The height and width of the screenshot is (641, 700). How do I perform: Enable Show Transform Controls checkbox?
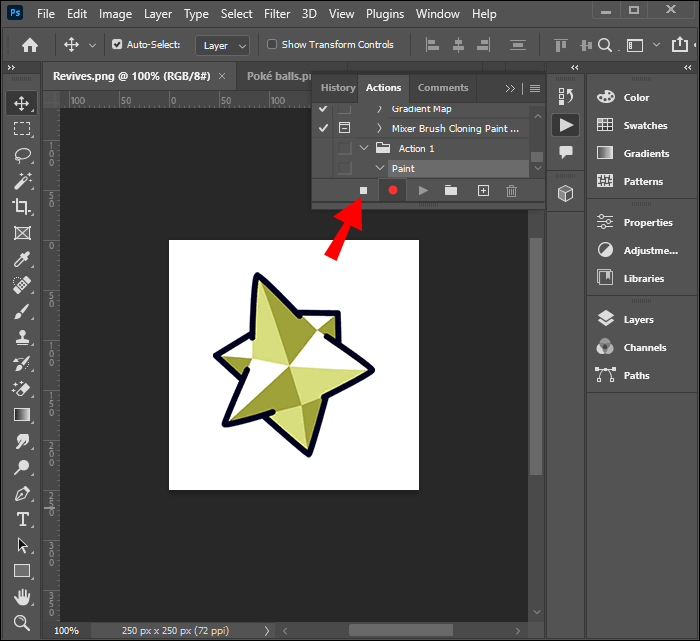pyautogui.click(x=272, y=45)
